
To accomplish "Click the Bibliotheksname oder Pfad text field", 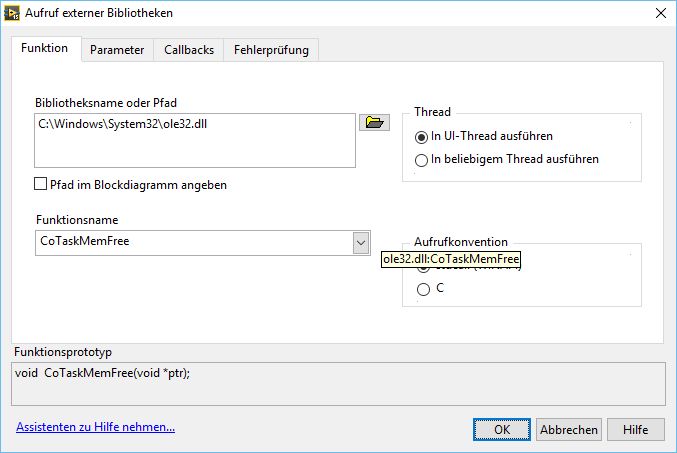I will (195, 140).
